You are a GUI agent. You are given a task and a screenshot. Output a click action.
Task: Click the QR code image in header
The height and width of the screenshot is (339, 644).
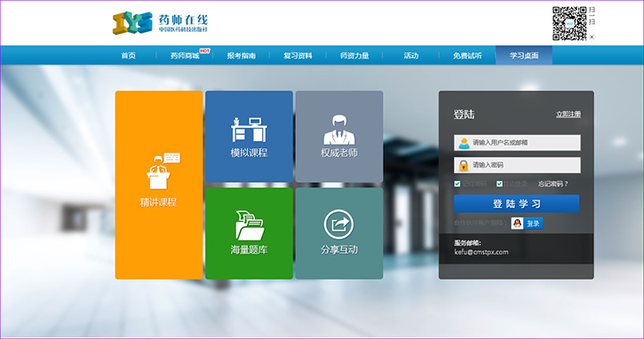coord(569,23)
